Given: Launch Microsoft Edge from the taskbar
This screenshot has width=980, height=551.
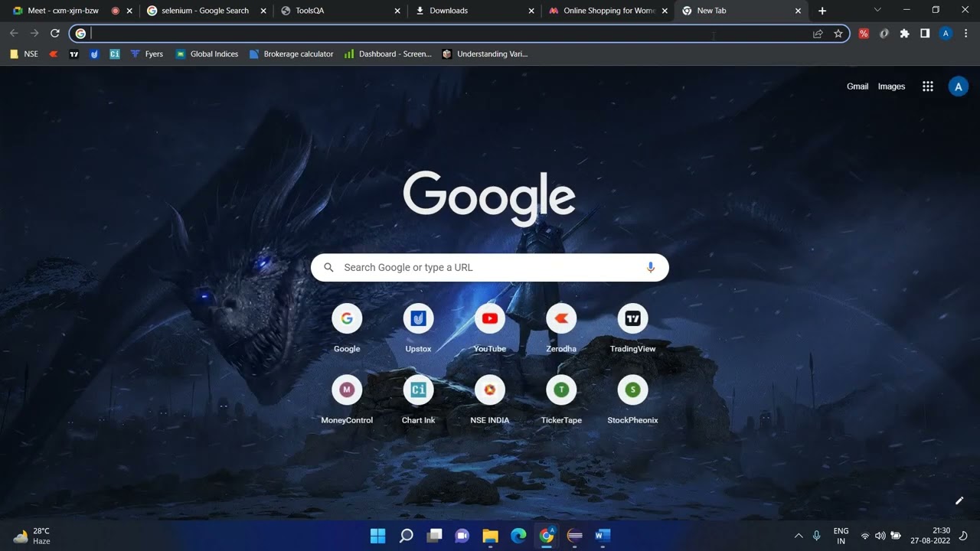Looking at the screenshot, I should click(x=518, y=536).
